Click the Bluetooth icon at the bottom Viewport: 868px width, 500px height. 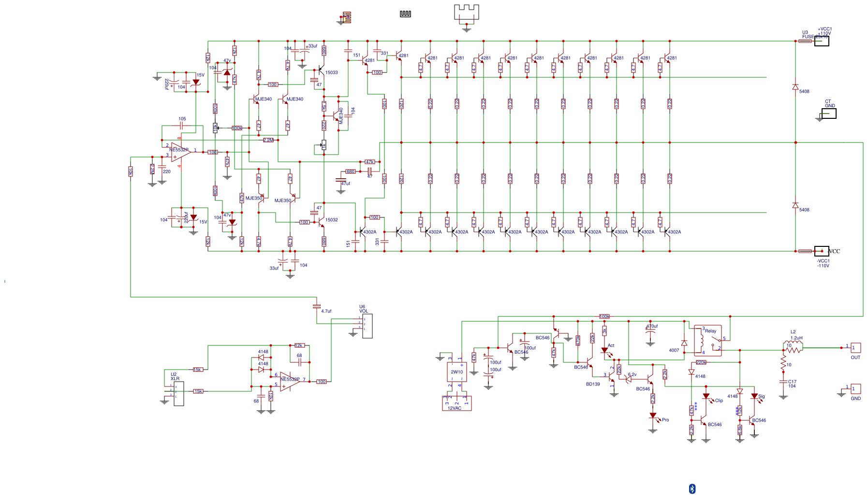coord(692,488)
